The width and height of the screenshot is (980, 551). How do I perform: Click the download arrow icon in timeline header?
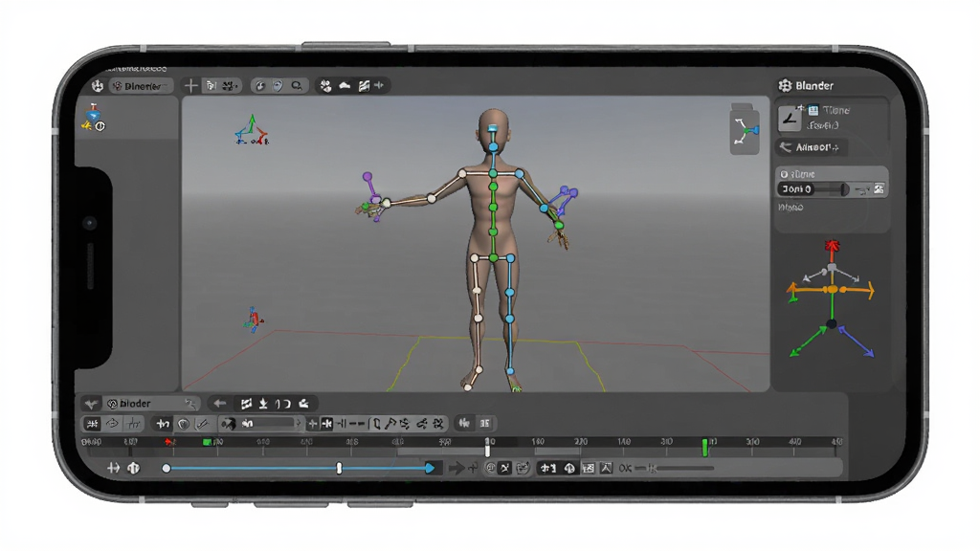(264, 404)
